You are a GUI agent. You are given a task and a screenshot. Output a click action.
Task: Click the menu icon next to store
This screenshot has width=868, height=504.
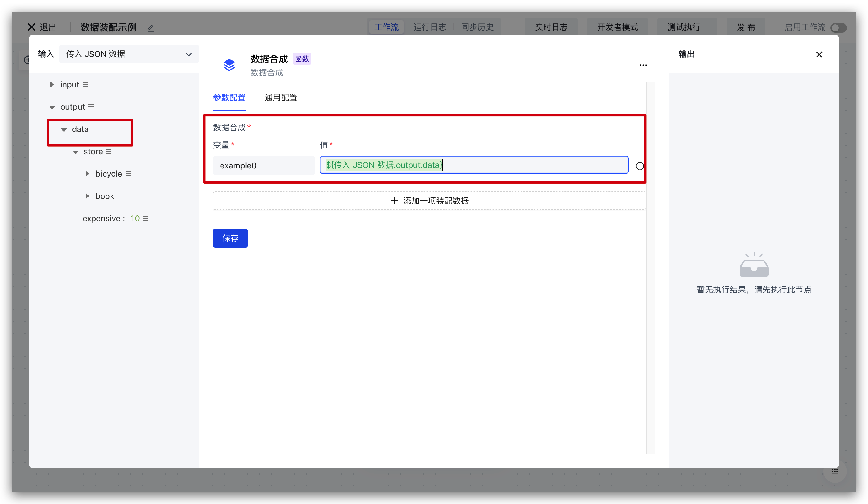(x=109, y=152)
